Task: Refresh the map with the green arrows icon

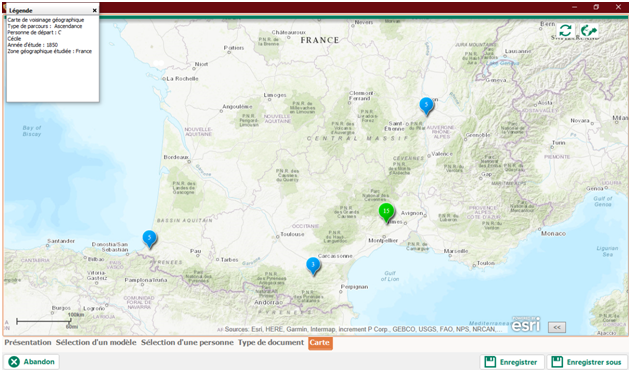Action: [x=565, y=31]
